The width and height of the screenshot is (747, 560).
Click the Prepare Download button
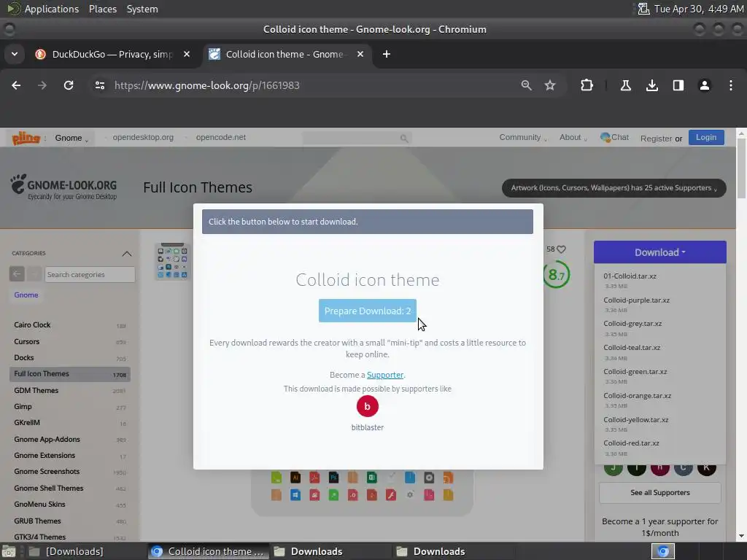(x=368, y=311)
